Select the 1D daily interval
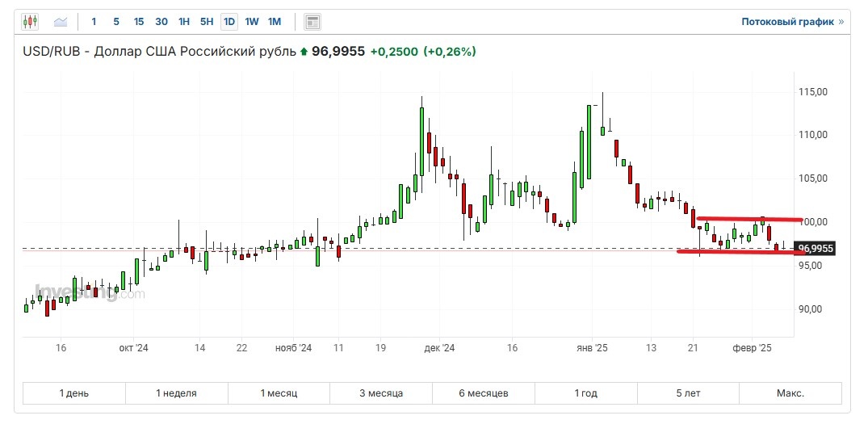Image resolution: width=868 pixels, height=424 pixels. [x=229, y=22]
